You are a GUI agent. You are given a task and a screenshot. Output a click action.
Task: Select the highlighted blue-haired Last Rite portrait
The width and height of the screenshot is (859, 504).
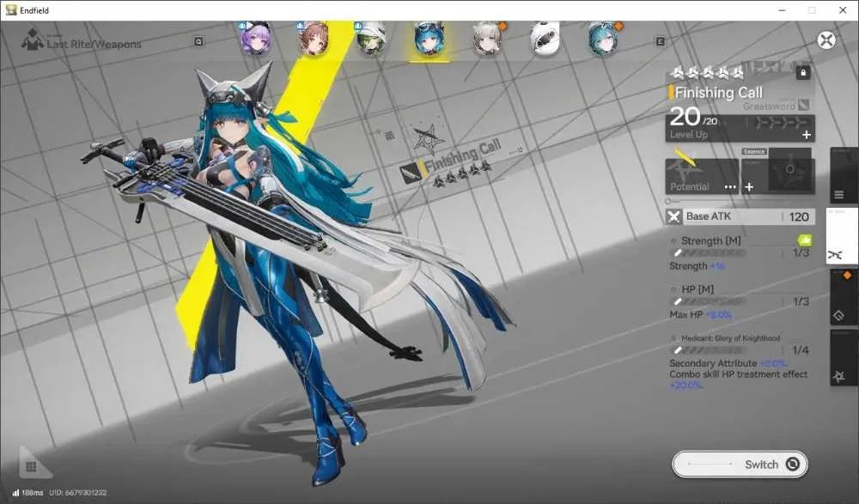click(429, 39)
